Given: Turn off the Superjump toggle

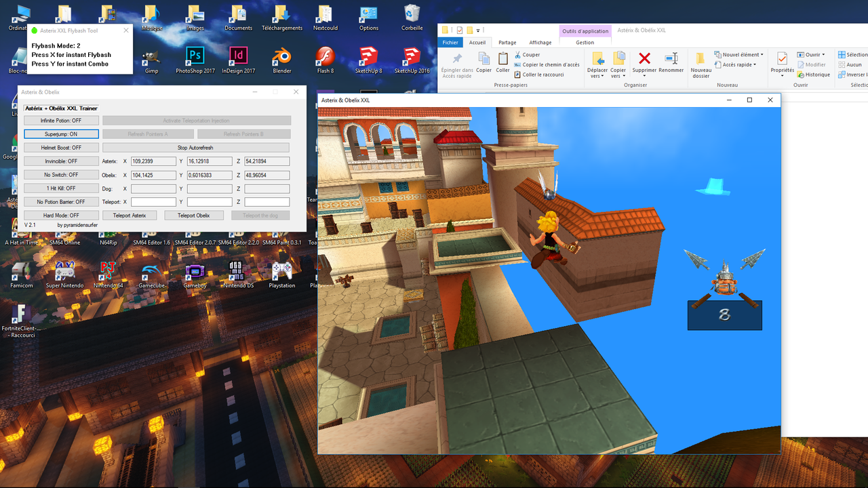Looking at the screenshot, I should (x=61, y=134).
